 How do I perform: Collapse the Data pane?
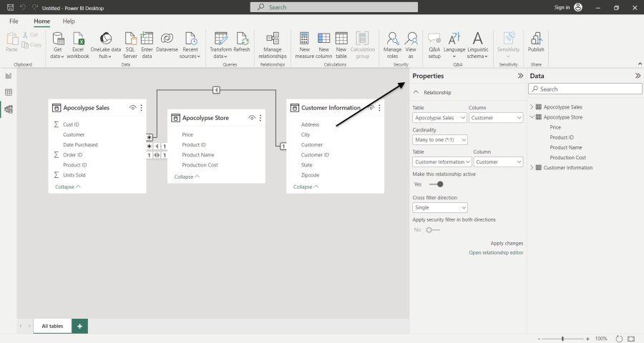[x=638, y=76]
